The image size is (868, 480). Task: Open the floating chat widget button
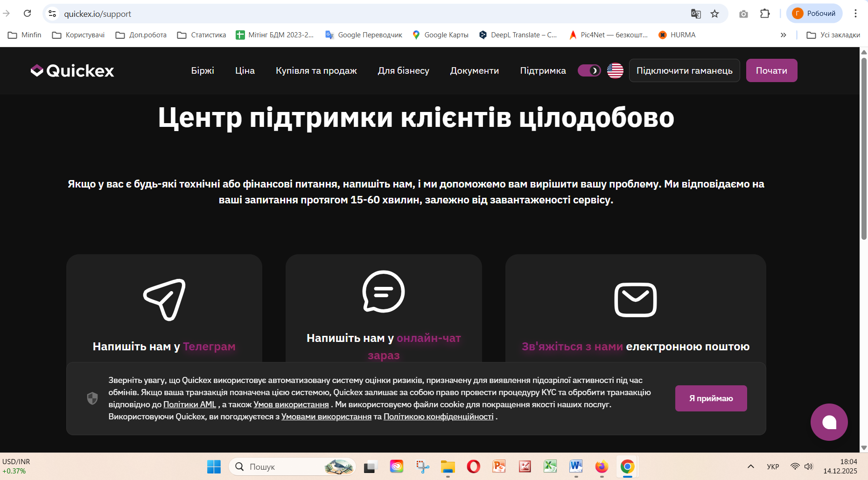(x=829, y=422)
